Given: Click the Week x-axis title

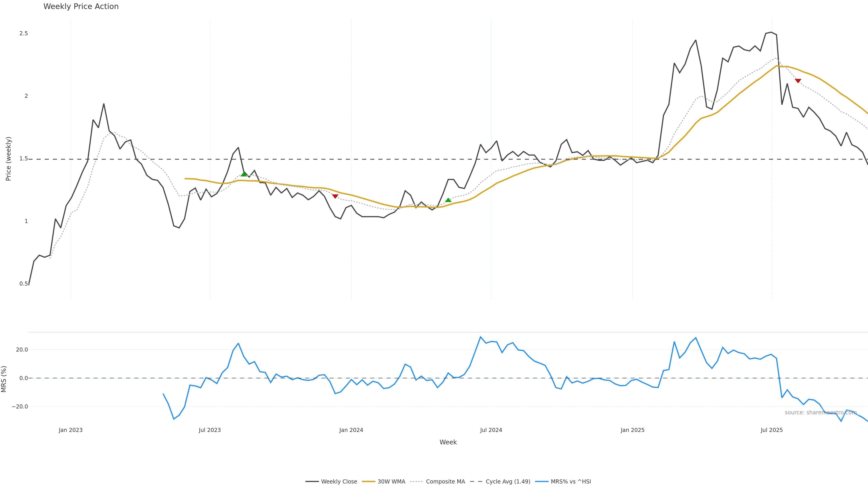Looking at the screenshot, I should (x=448, y=442).
